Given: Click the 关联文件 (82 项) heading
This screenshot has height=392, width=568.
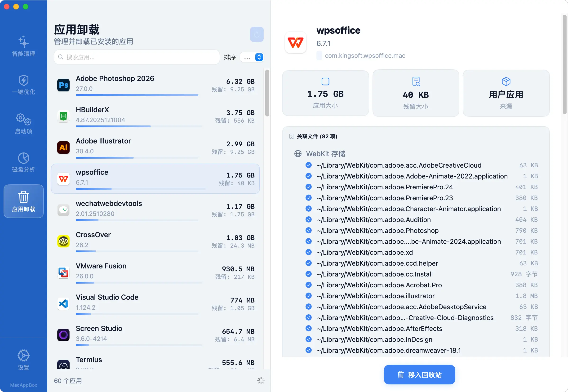Looking at the screenshot, I should 317,136.
